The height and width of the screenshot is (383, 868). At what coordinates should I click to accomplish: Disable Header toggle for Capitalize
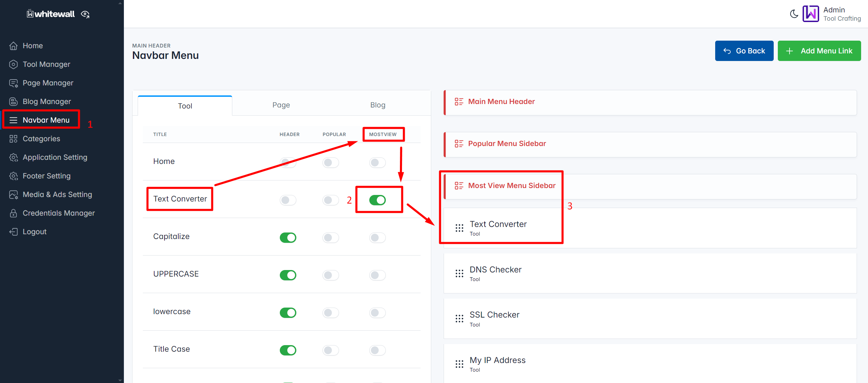click(288, 238)
